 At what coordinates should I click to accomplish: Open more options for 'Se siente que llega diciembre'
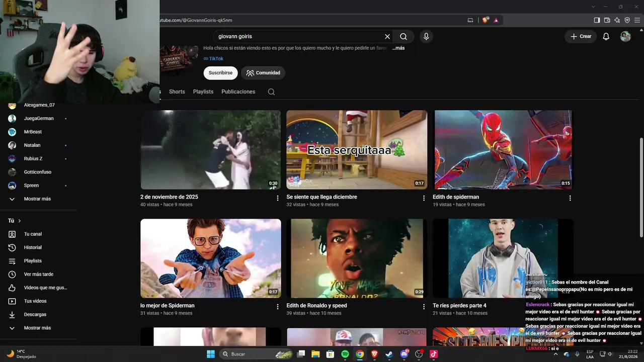point(424,198)
